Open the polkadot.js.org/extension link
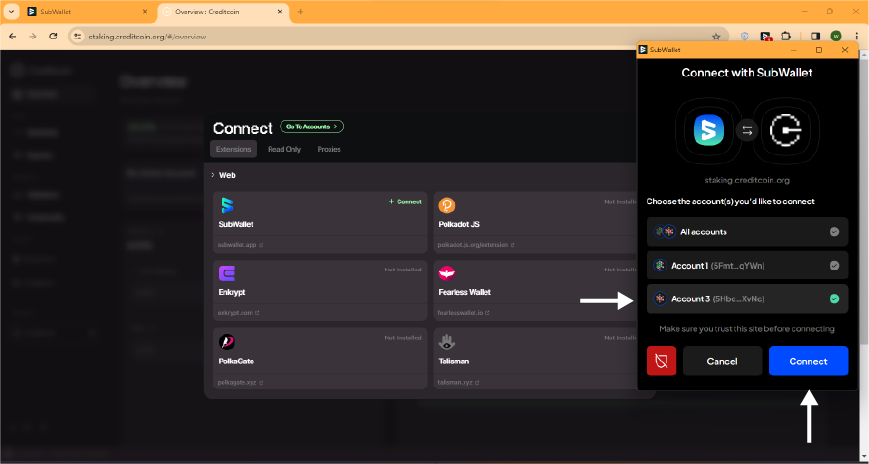The image size is (869, 464). coord(476,244)
